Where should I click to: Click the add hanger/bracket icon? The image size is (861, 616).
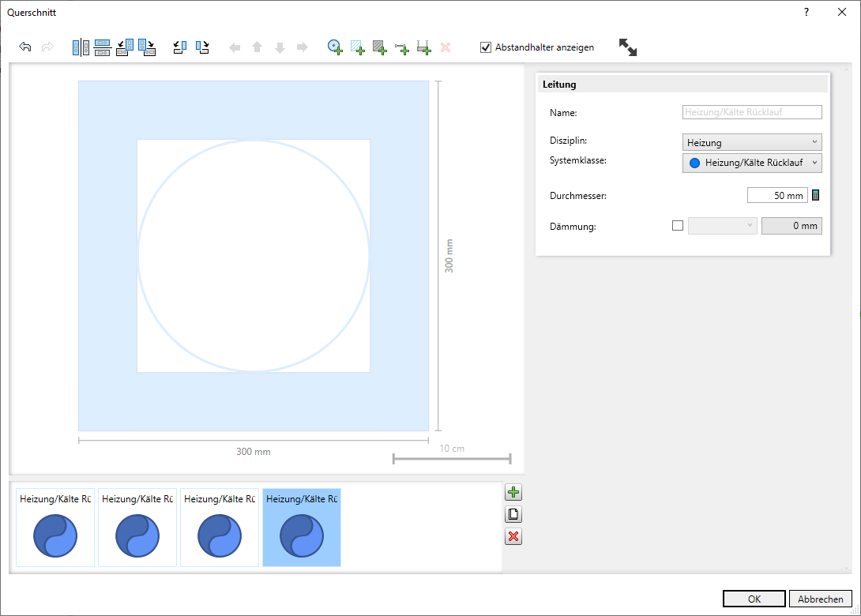pos(424,47)
